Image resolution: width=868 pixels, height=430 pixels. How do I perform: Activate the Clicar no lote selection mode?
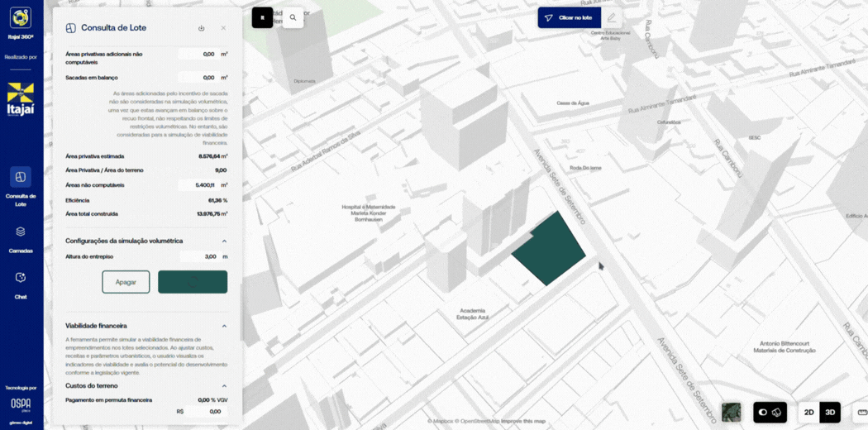tap(569, 17)
